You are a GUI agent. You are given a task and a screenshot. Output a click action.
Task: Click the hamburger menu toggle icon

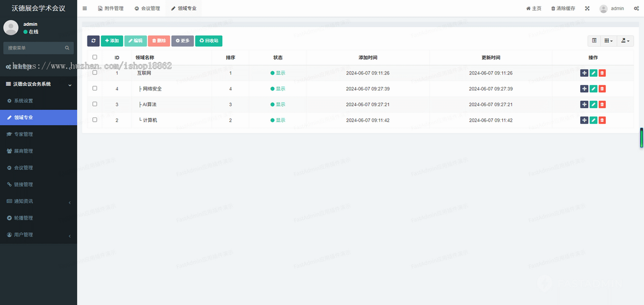85,9
